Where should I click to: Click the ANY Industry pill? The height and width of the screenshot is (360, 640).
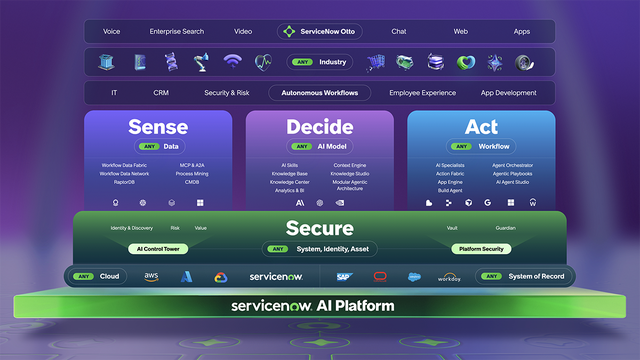pyautogui.click(x=320, y=62)
